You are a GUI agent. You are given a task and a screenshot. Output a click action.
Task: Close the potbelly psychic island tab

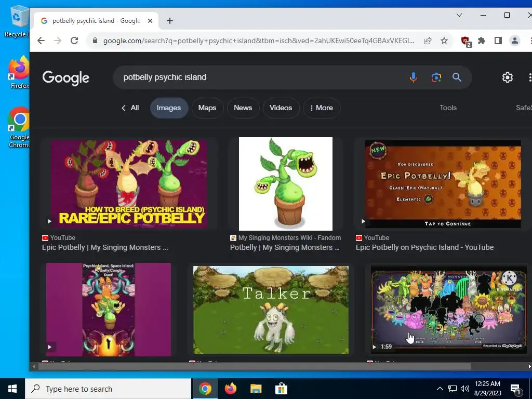150,21
